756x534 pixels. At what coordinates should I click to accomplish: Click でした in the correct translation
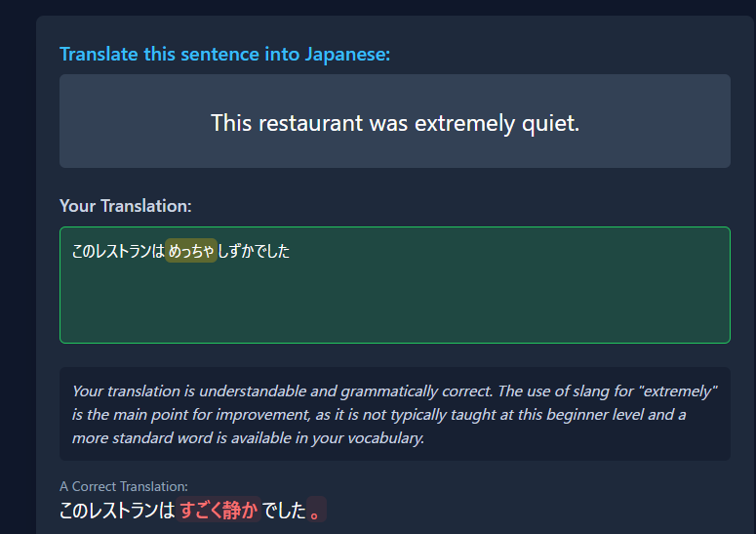(x=284, y=510)
